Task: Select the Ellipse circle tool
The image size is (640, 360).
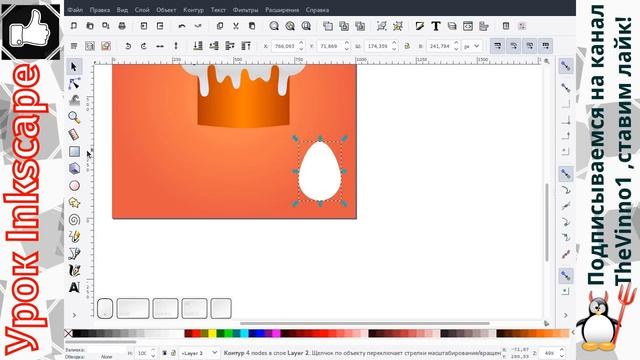Action: pyautogui.click(x=74, y=186)
